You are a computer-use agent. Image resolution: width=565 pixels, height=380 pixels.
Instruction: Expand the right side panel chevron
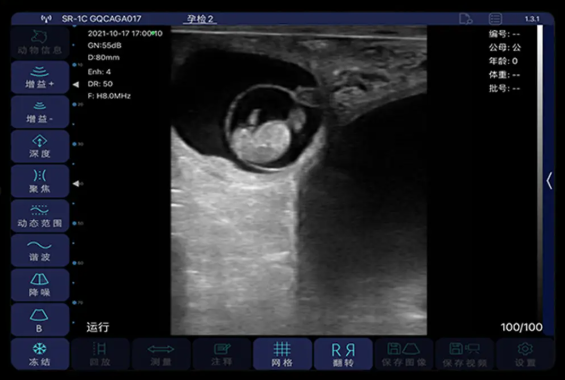549,180
